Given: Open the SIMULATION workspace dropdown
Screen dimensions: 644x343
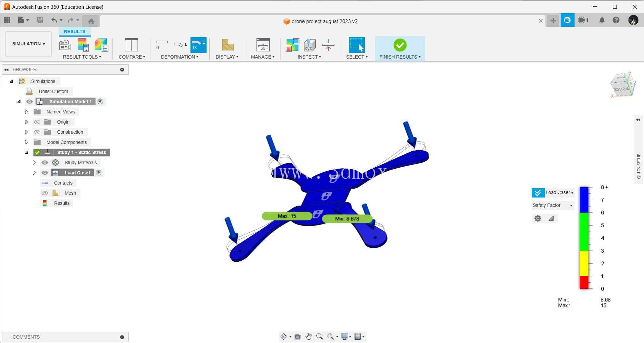Looking at the screenshot, I should click(x=28, y=44).
